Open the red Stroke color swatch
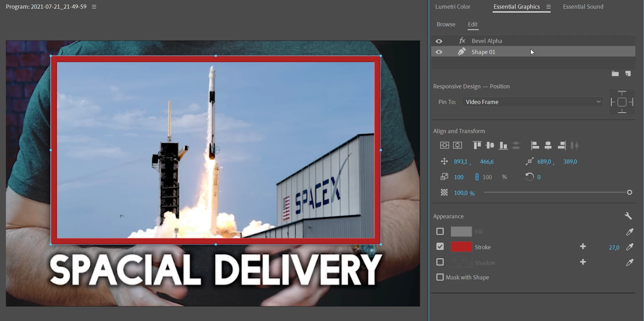This screenshot has width=644, height=321. [461, 247]
